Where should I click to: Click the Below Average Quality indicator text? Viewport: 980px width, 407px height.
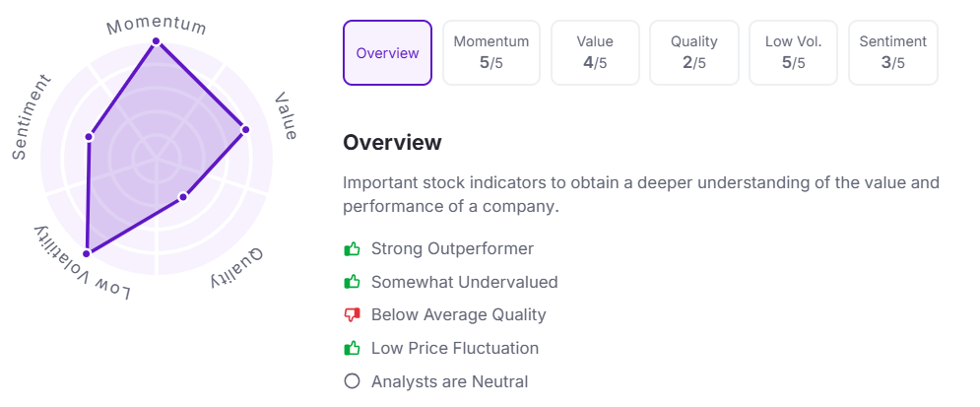coord(458,315)
